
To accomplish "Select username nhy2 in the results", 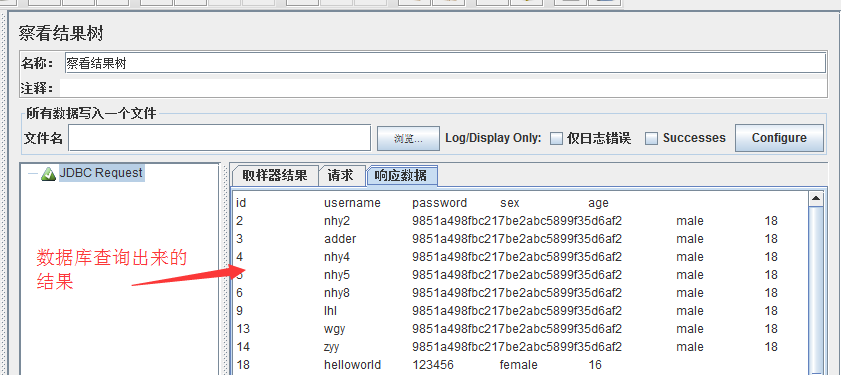I will 337,221.
